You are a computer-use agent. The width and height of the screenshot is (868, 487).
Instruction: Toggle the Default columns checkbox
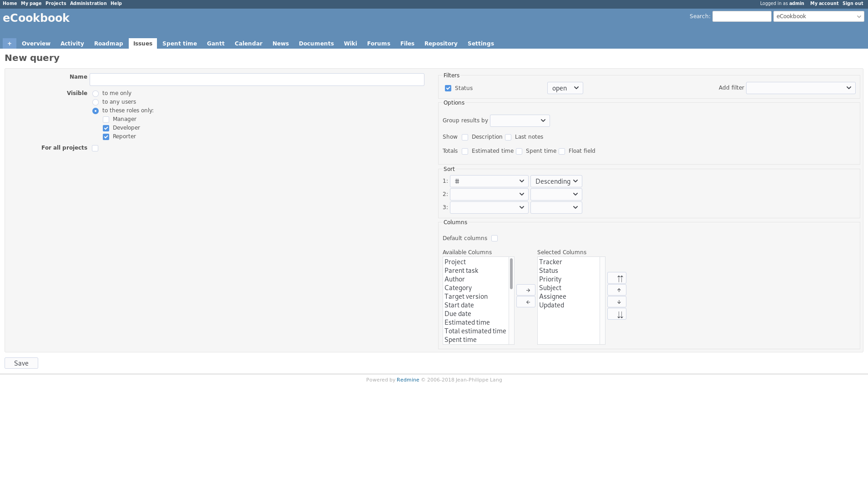pos(495,238)
